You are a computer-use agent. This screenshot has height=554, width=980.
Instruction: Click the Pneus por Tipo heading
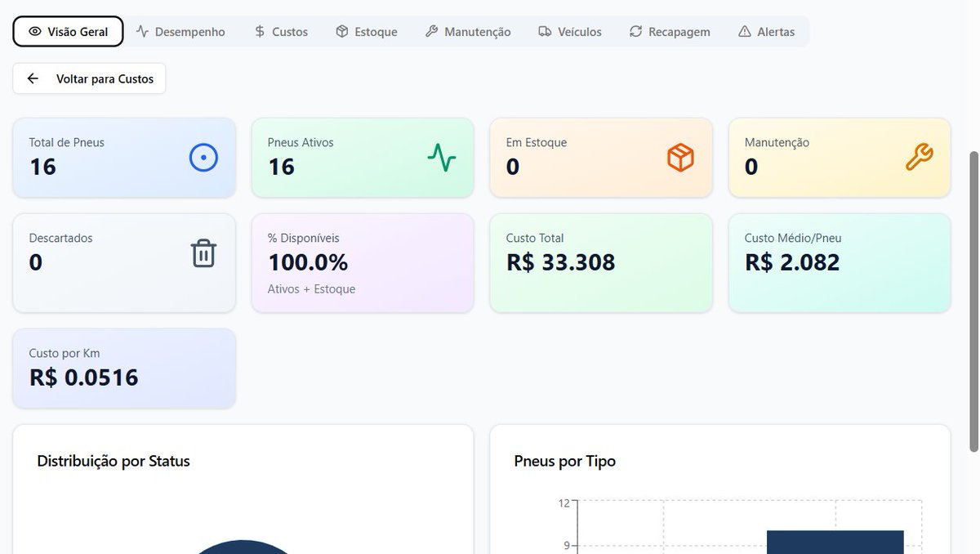565,461
